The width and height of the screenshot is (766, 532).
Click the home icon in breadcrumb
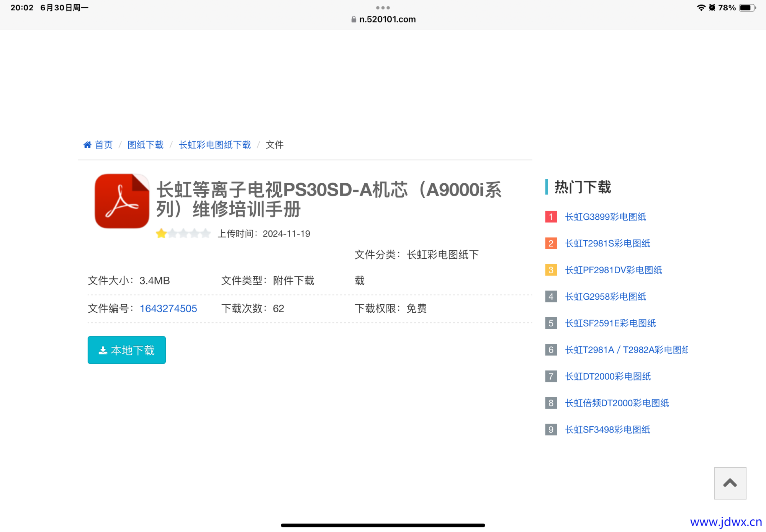87,145
